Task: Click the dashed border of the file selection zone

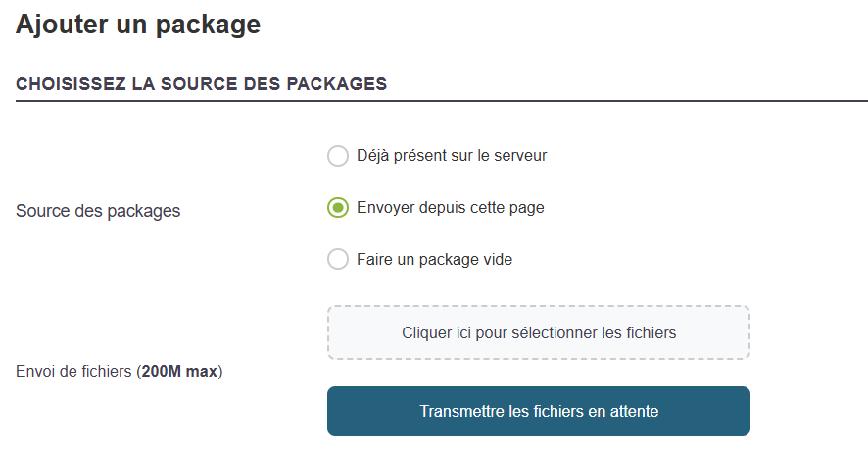Action: click(539, 307)
